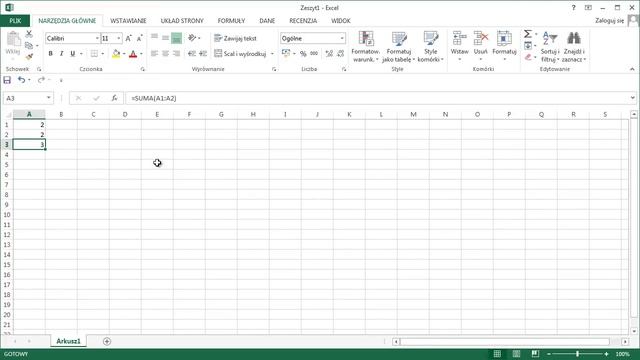Click the AutoSum sigma icon
640x360 pixels.
click(528, 34)
